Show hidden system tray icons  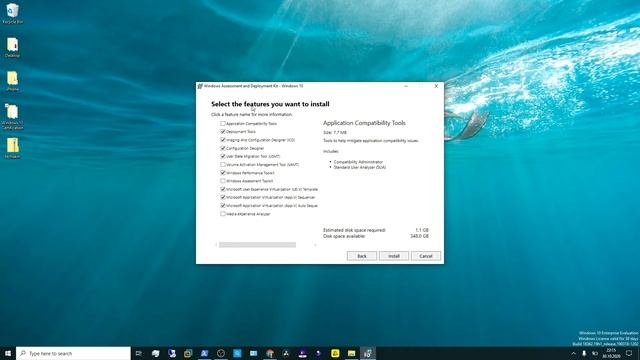click(573, 353)
